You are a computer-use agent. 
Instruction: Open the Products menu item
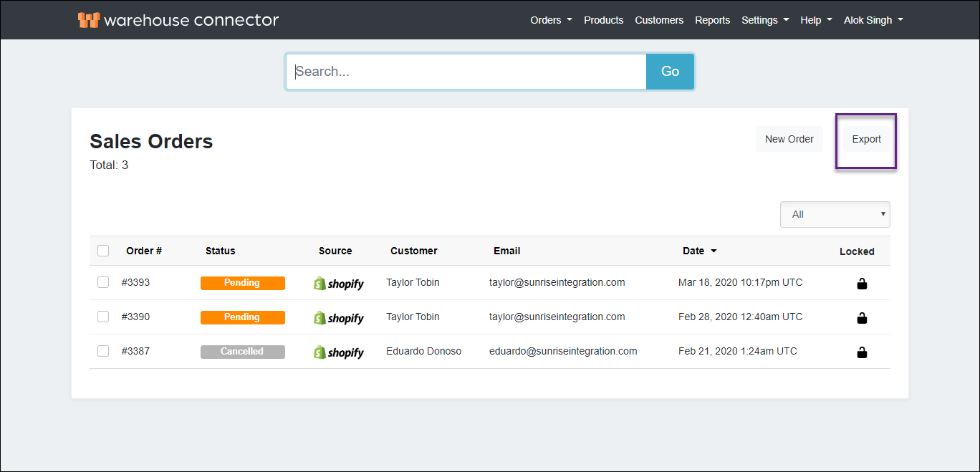[603, 20]
